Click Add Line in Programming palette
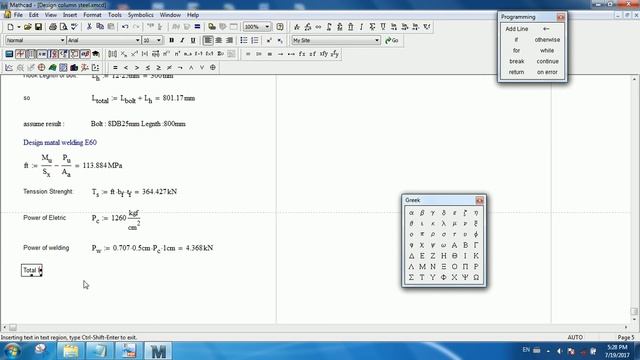 point(516,29)
